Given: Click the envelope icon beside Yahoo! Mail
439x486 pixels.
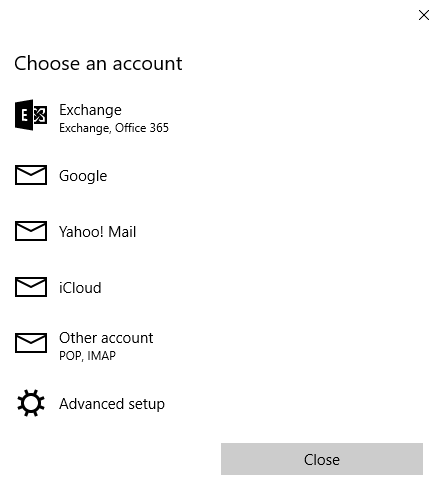Looking at the screenshot, I should coord(31,231).
